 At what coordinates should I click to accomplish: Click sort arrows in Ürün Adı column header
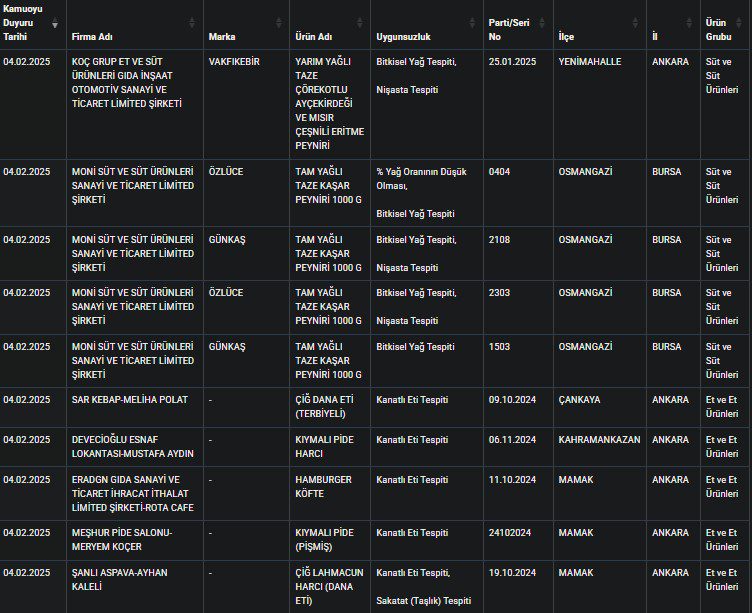tap(360, 23)
